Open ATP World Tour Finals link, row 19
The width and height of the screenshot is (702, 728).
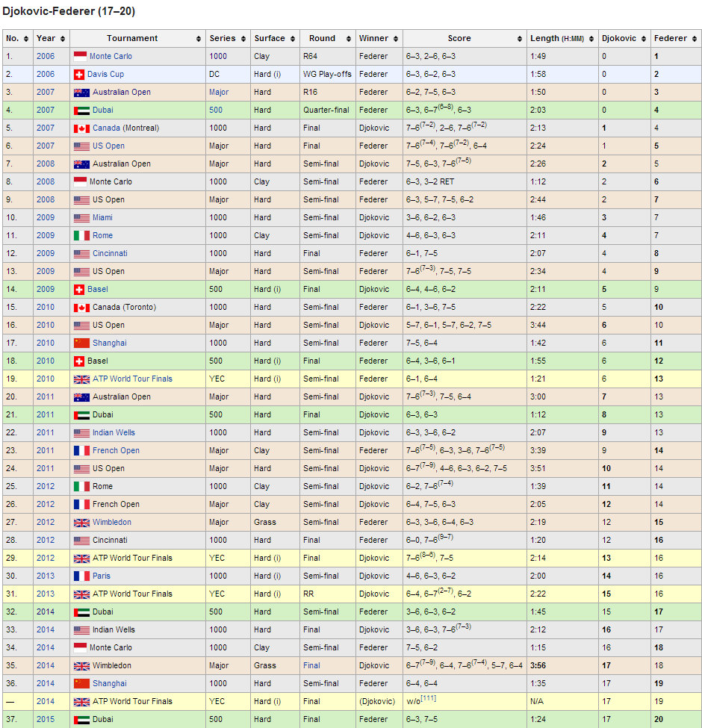[132, 379]
